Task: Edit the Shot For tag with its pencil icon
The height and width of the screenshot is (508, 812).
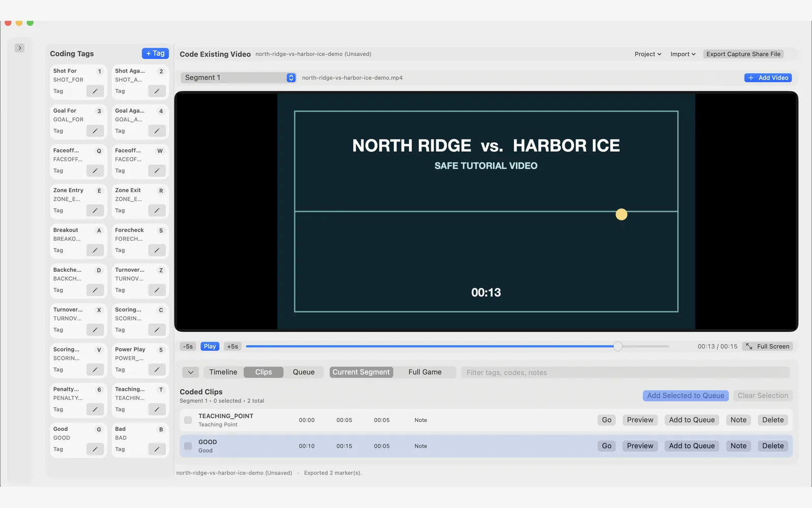Action: (95, 91)
